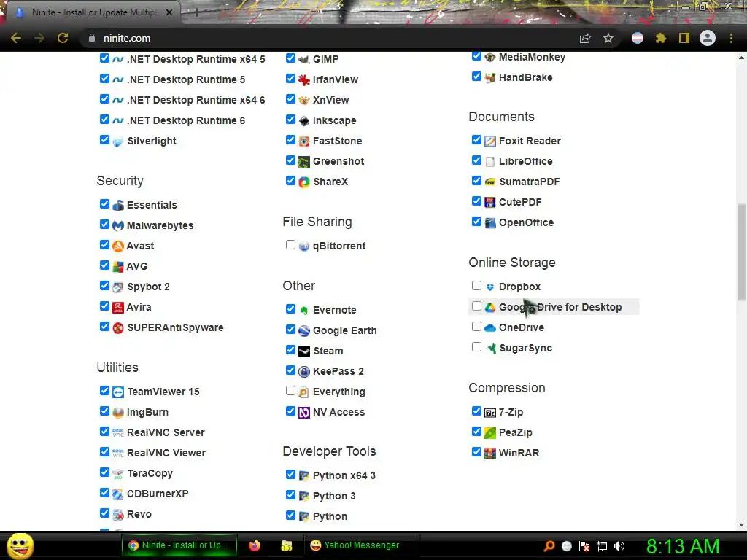Click the Dropbox icon
The image size is (747, 560).
(489, 287)
